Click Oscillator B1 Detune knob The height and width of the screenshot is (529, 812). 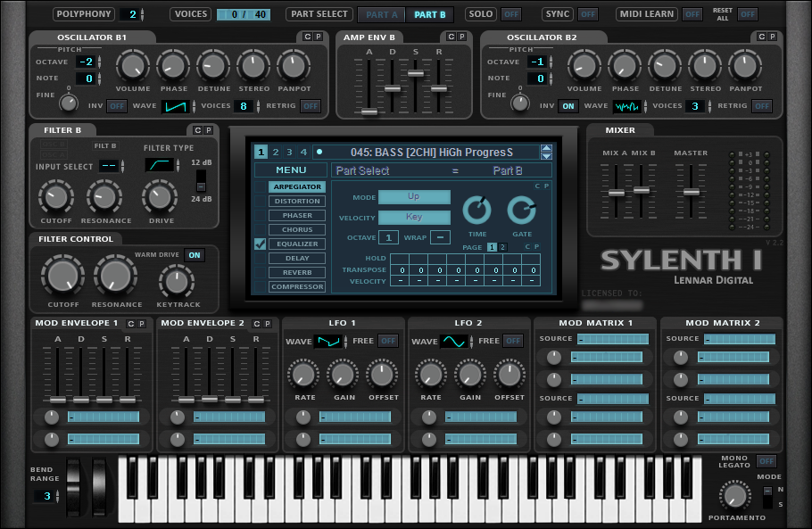pyautogui.click(x=213, y=67)
